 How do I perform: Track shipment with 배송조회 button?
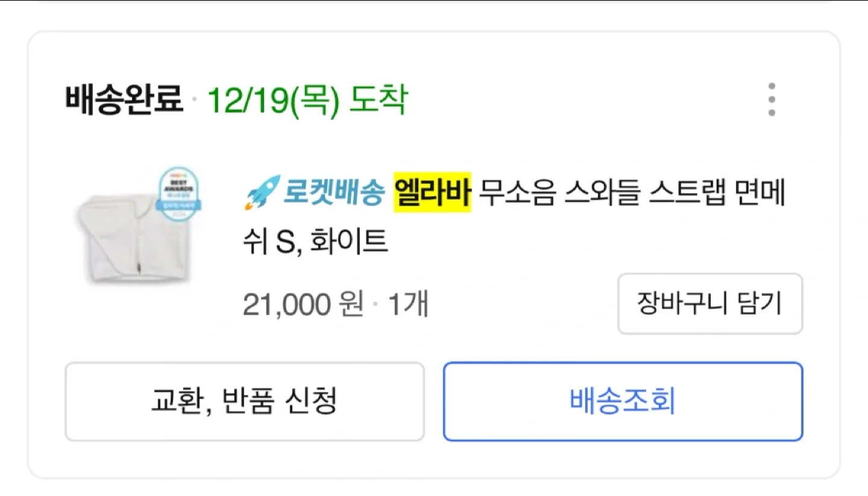pos(623,401)
